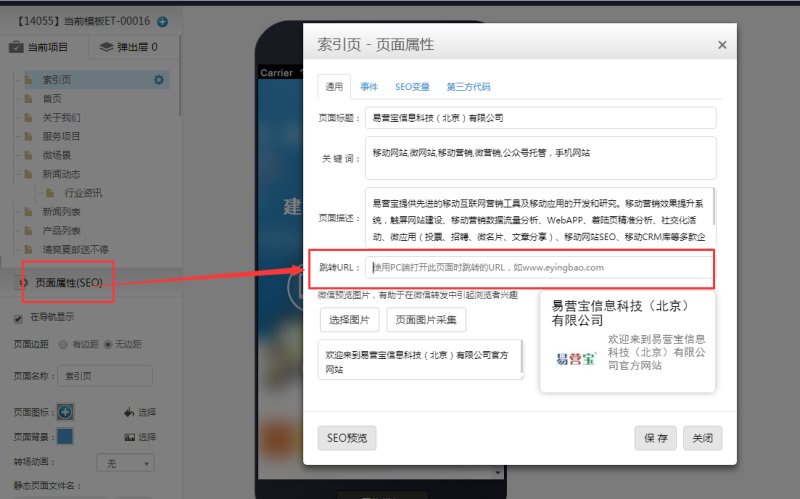
Task: Click the paint bucket 选择 for page icon
Action: point(130,412)
